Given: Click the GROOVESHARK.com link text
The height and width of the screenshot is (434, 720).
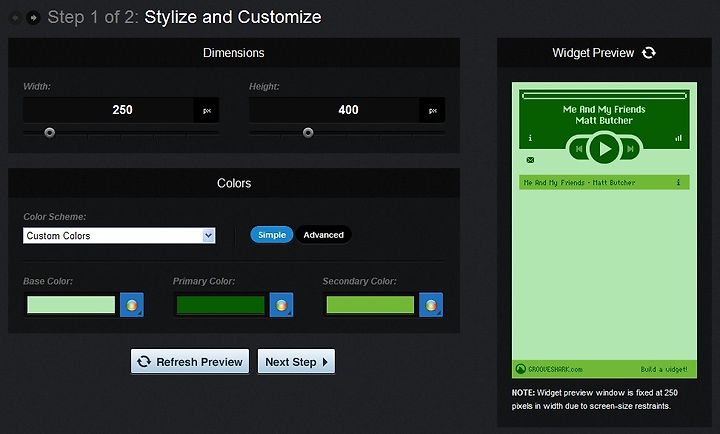Looking at the screenshot, I should click(555, 369).
